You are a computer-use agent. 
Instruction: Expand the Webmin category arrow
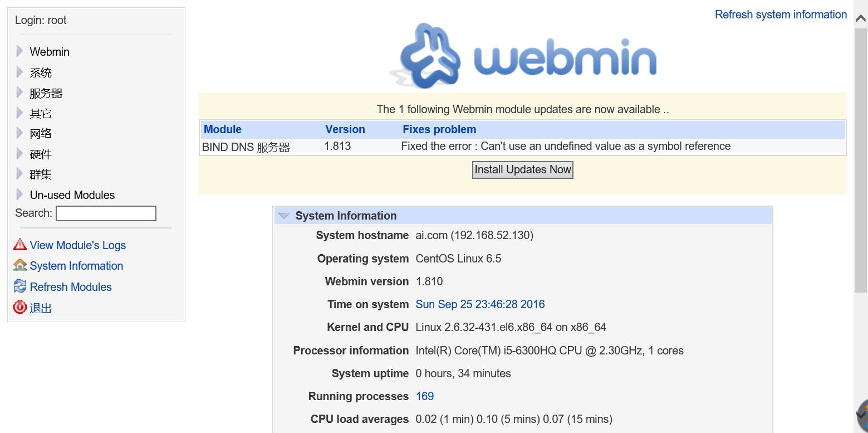19,51
